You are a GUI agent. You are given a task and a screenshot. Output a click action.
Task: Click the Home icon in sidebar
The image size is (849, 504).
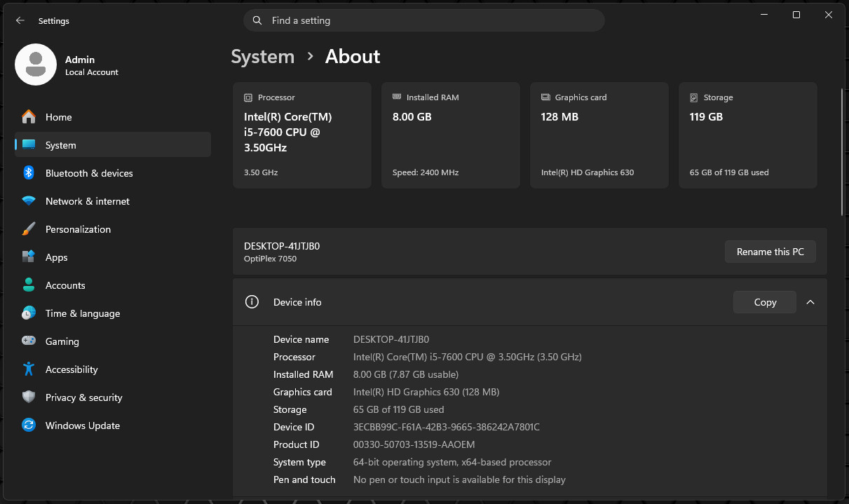29,117
